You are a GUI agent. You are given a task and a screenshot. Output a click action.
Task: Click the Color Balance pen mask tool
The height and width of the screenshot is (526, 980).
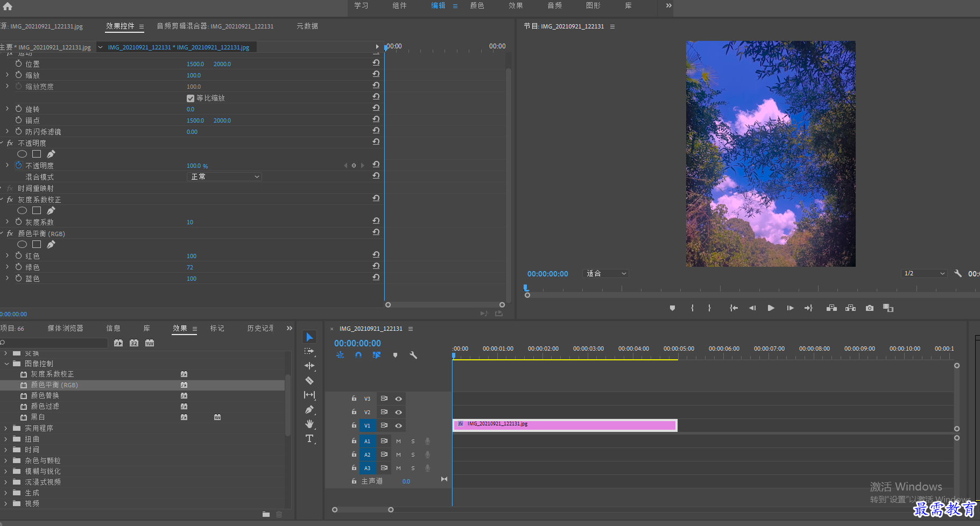51,244
